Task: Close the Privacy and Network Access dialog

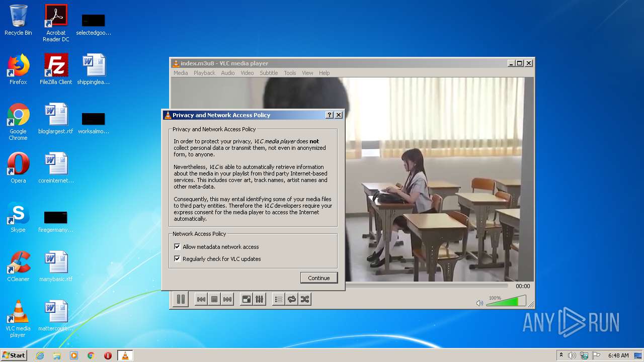Action: (339, 115)
